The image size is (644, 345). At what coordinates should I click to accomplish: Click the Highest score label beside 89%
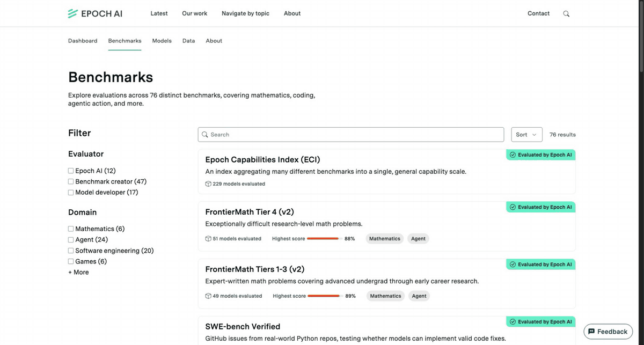[x=289, y=296]
